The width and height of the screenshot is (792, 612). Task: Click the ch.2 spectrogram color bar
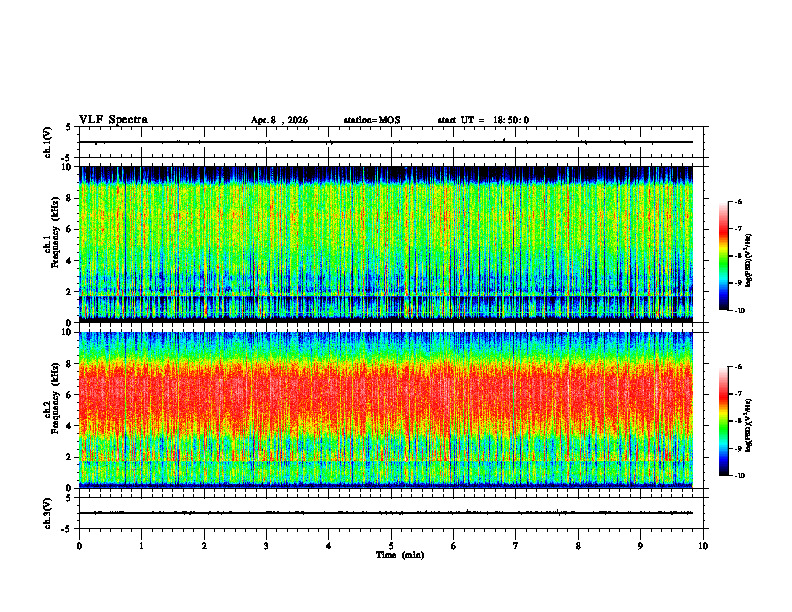click(723, 421)
